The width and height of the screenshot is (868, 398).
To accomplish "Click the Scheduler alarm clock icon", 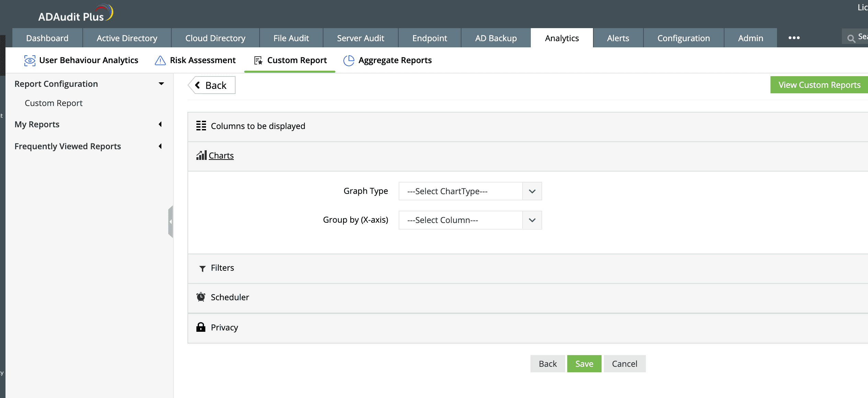I will point(201,297).
